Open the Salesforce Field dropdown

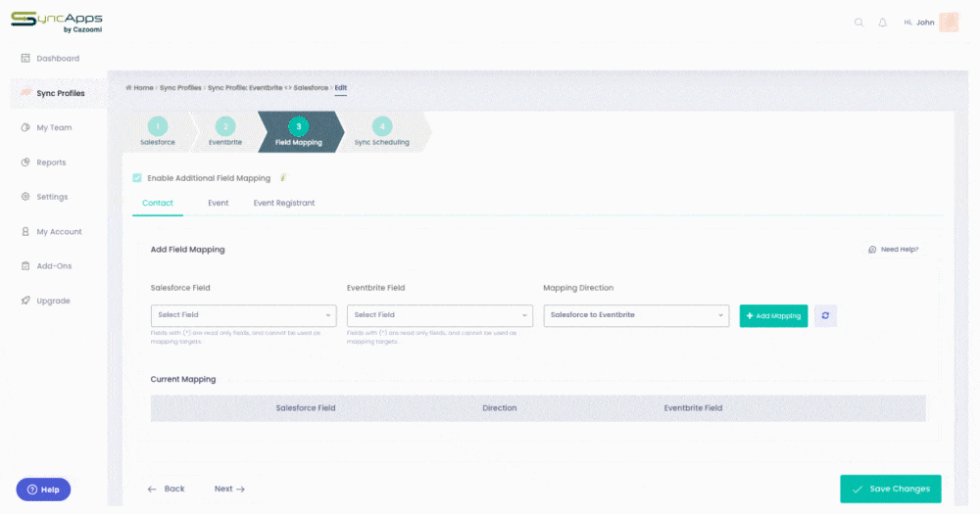(244, 315)
